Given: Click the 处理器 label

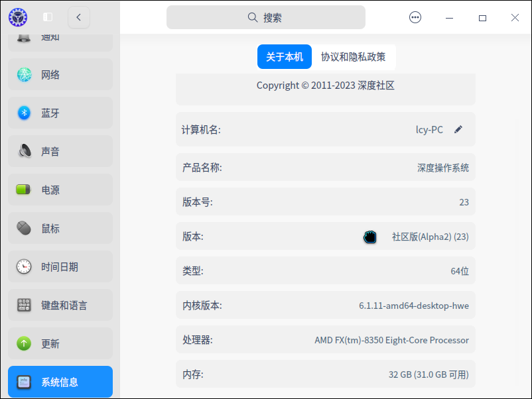Looking at the screenshot, I should [x=198, y=339].
